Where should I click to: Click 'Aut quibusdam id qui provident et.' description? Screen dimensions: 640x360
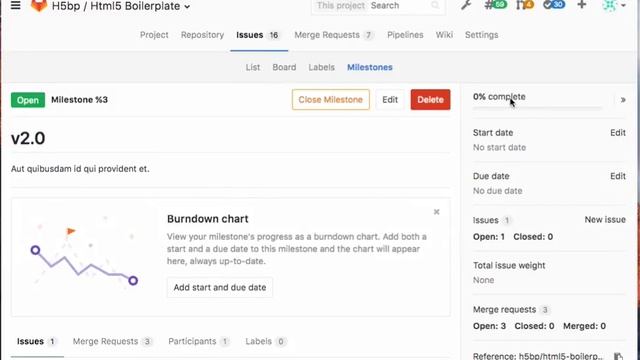coord(80,169)
